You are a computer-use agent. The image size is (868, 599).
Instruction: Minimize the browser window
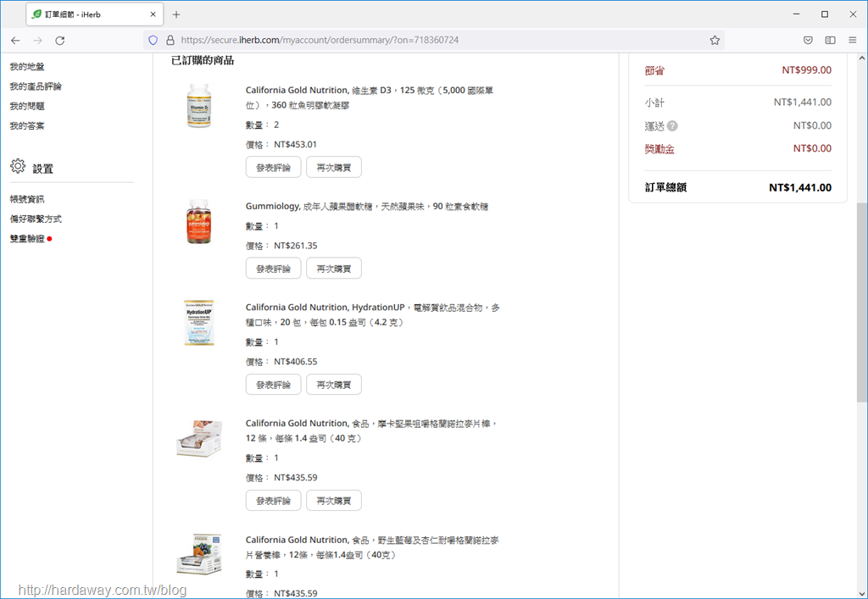click(796, 14)
